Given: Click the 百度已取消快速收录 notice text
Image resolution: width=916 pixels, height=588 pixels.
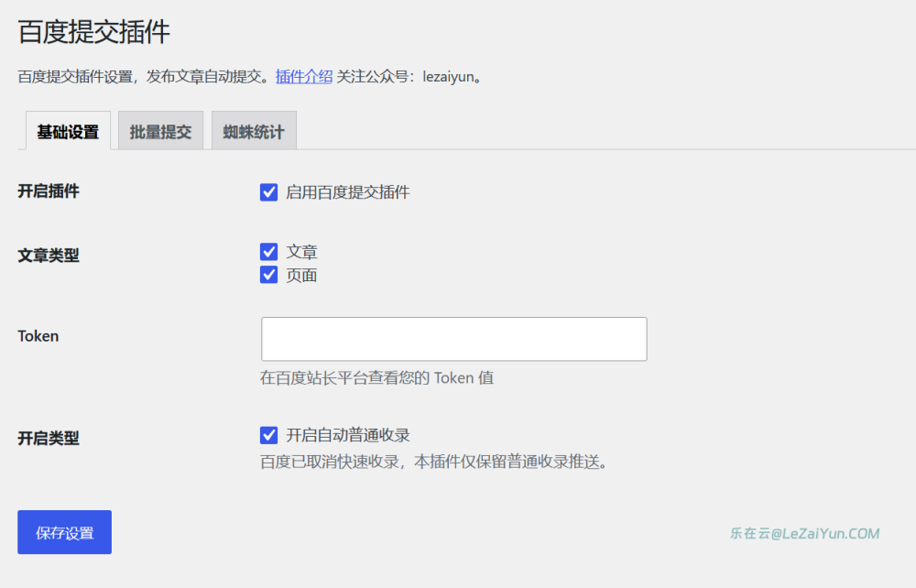Looking at the screenshot, I should point(434,462).
